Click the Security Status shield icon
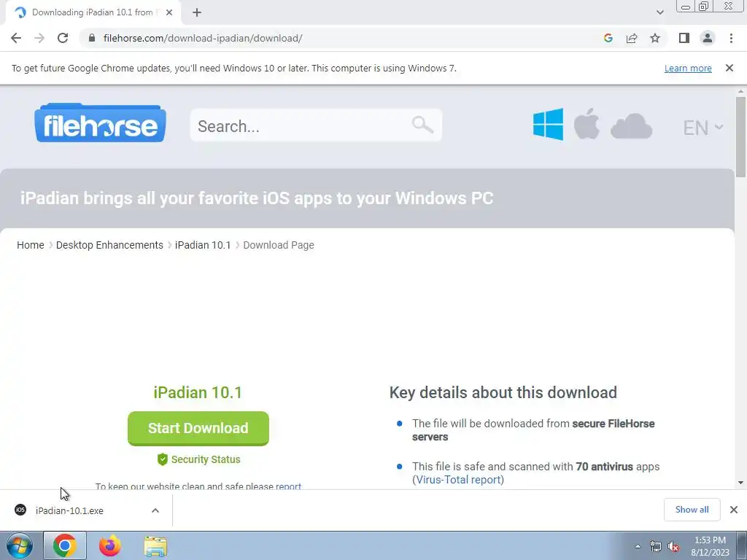The image size is (747, 560). (x=163, y=459)
